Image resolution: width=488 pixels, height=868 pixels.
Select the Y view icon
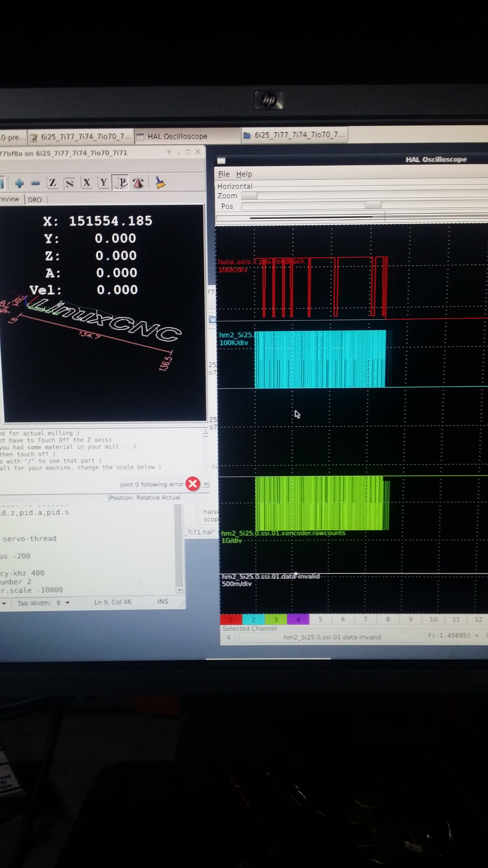pos(103,183)
